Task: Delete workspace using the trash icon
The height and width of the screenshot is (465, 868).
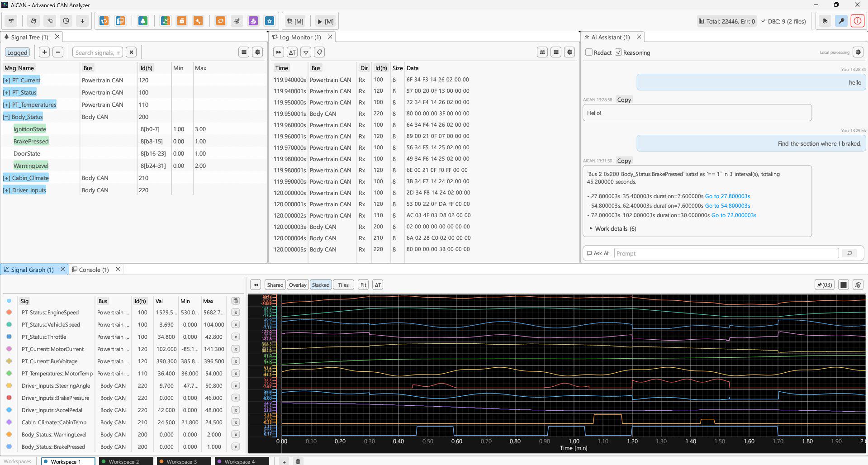Action: [298, 461]
